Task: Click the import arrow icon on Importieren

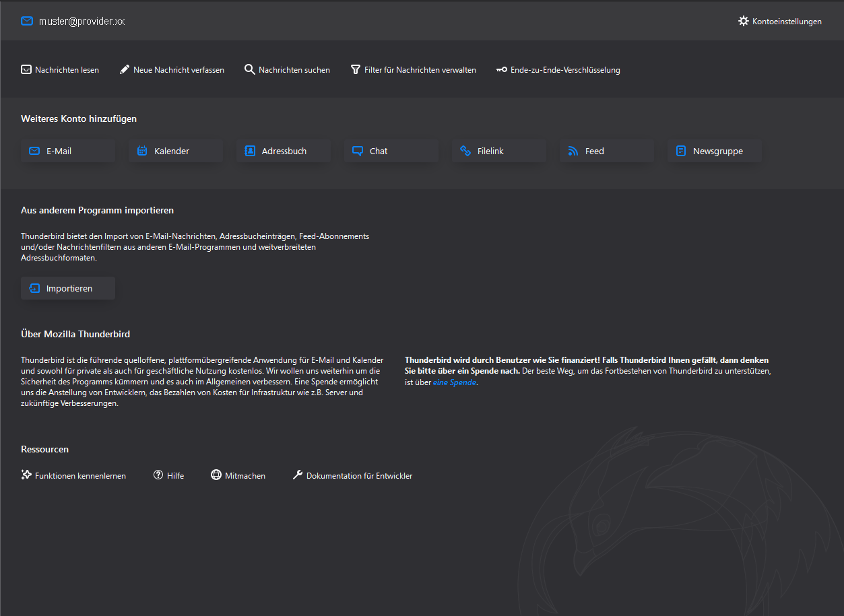Action: pos(34,288)
